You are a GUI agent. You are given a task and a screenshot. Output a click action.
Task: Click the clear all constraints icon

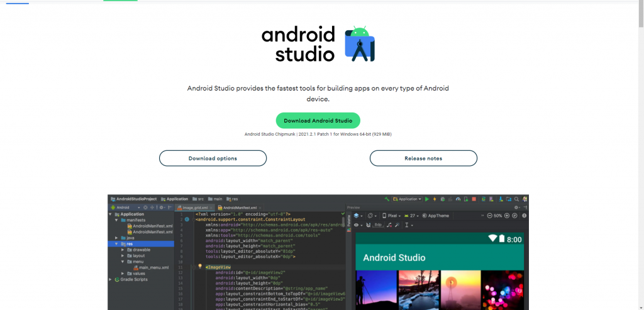(x=389, y=225)
